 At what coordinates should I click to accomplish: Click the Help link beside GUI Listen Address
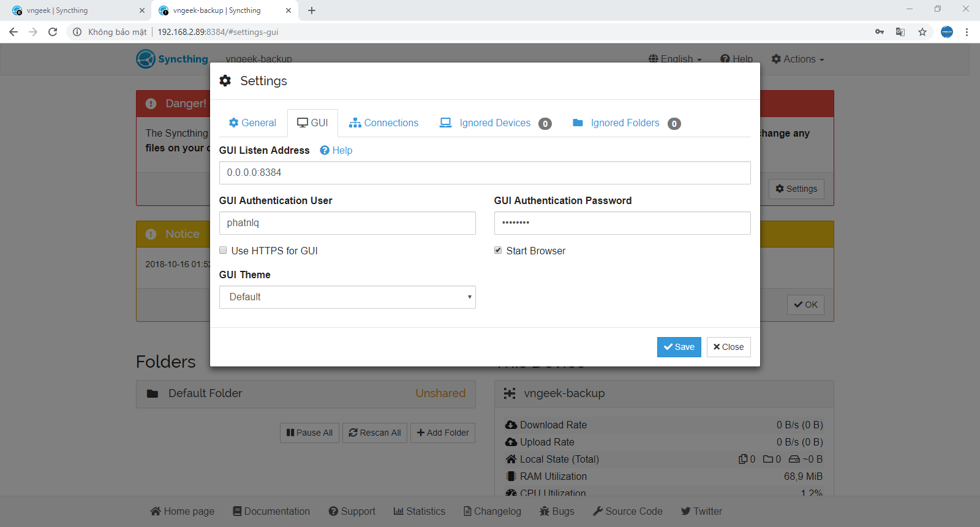coord(336,150)
